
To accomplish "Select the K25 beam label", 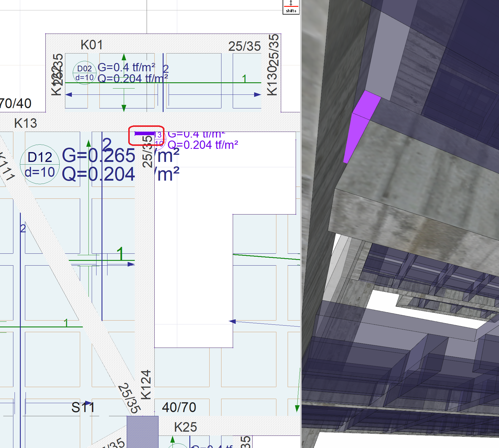I will click(x=185, y=427).
